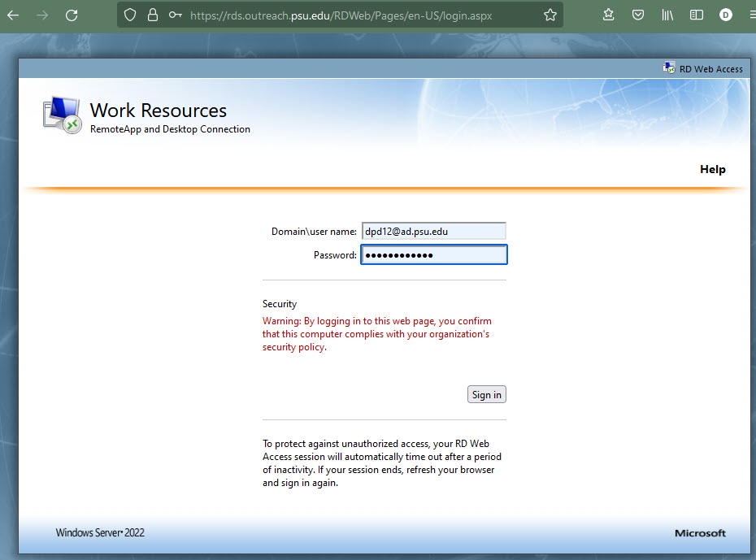Open the Help link
This screenshot has width=756, height=560.
click(x=712, y=169)
